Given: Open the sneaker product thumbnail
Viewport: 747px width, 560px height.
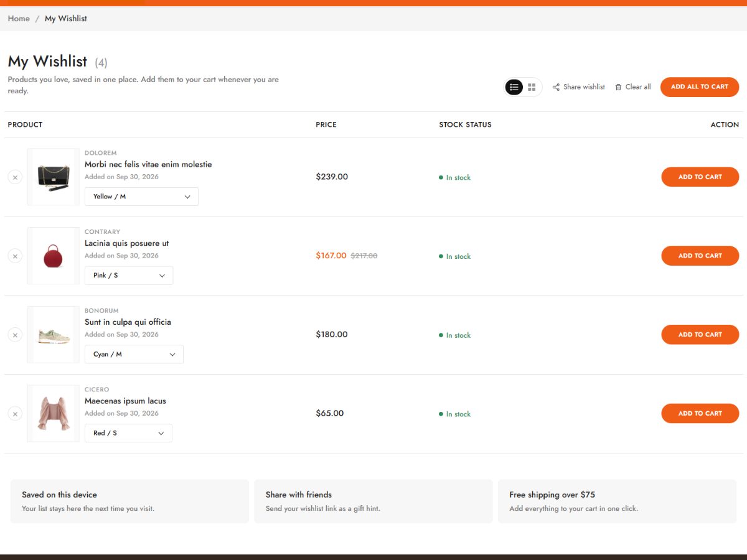Looking at the screenshot, I should (54, 335).
